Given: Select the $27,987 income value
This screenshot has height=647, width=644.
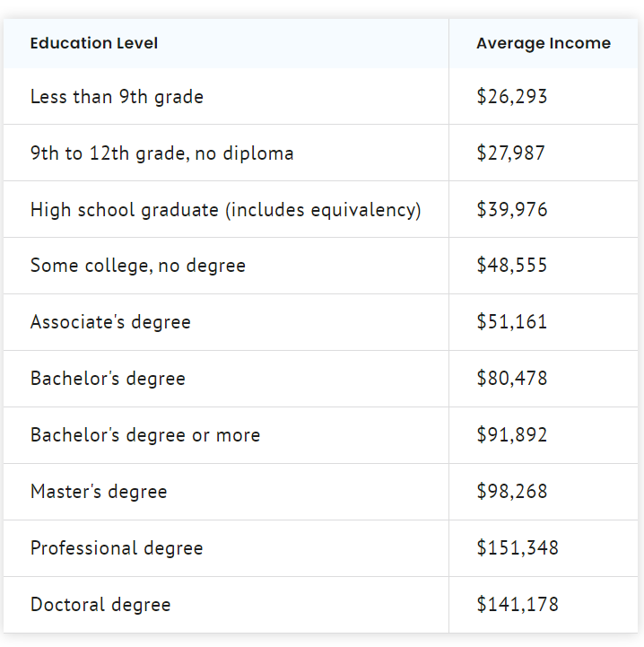Looking at the screenshot, I should 510,153.
